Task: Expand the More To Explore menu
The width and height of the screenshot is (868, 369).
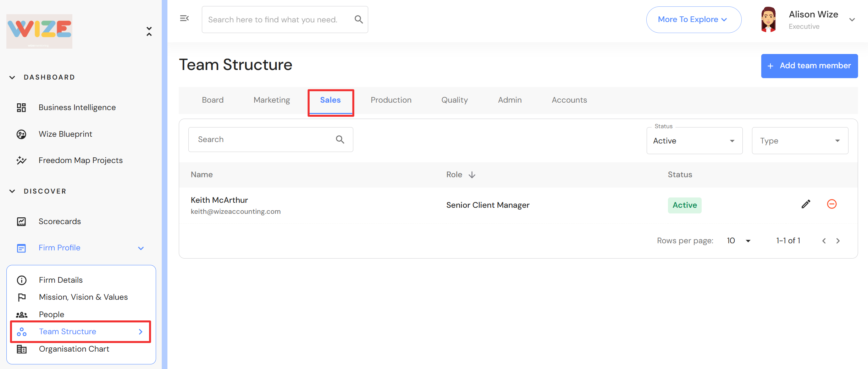Action: (693, 20)
